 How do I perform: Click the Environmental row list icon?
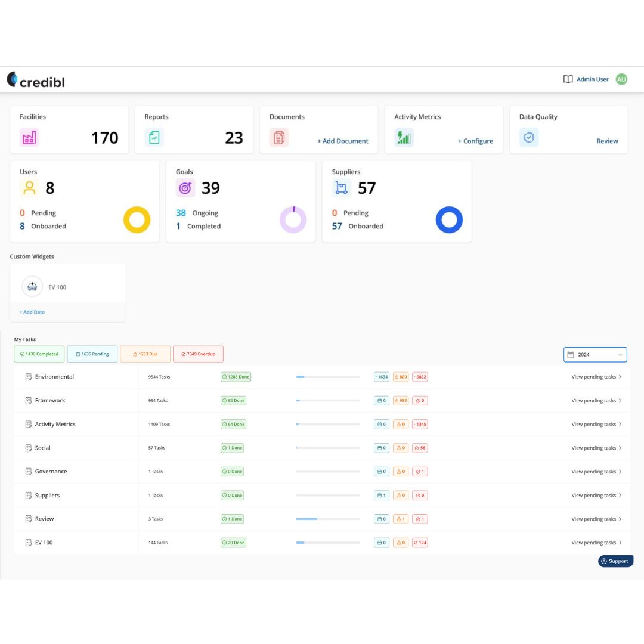[x=29, y=377]
